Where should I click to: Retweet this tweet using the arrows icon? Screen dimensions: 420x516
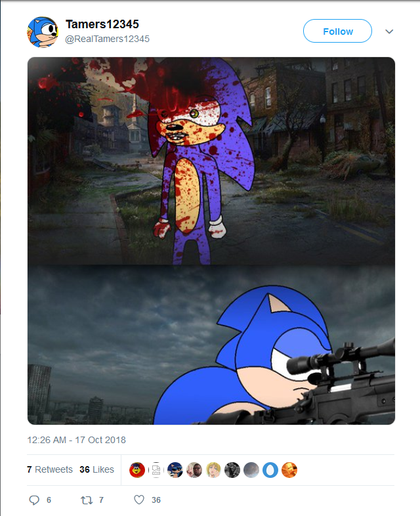pos(86,500)
